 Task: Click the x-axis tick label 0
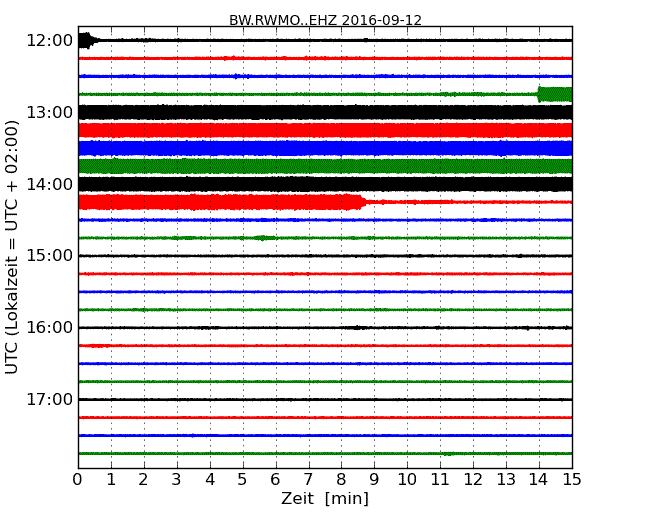(x=78, y=479)
